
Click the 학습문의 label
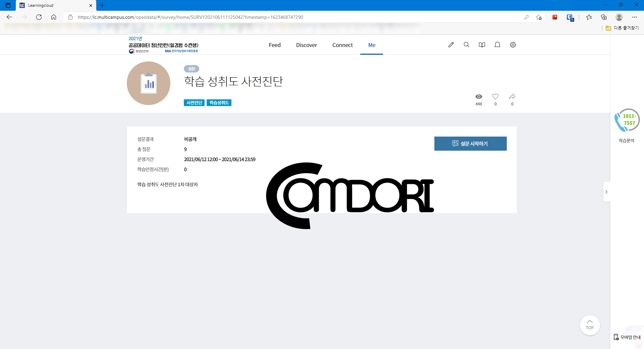click(x=627, y=141)
